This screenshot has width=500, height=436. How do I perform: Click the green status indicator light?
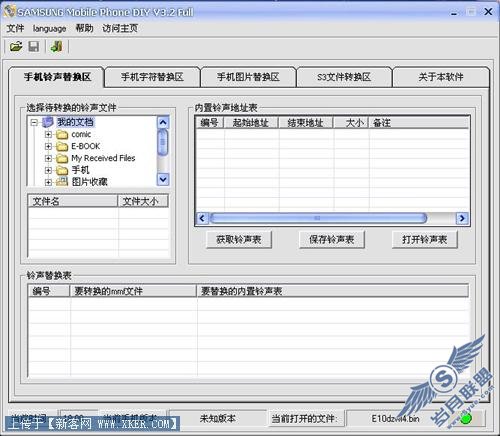(466, 418)
